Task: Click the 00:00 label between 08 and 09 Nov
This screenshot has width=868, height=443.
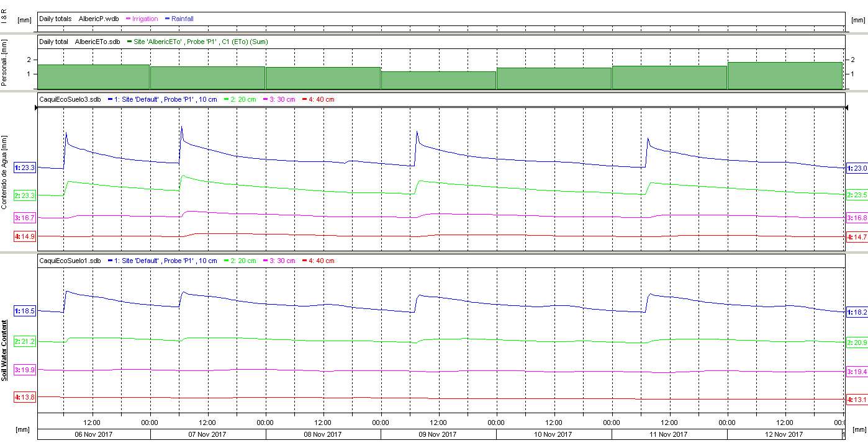Action: [381, 423]
